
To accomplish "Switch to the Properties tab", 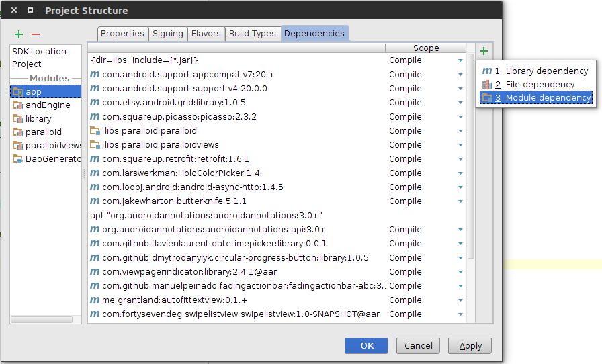I will tap(122, 34).
